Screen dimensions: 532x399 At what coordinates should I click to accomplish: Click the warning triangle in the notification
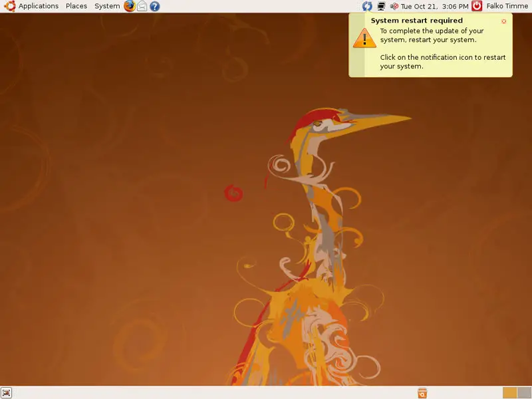click(x=364, y=38)
